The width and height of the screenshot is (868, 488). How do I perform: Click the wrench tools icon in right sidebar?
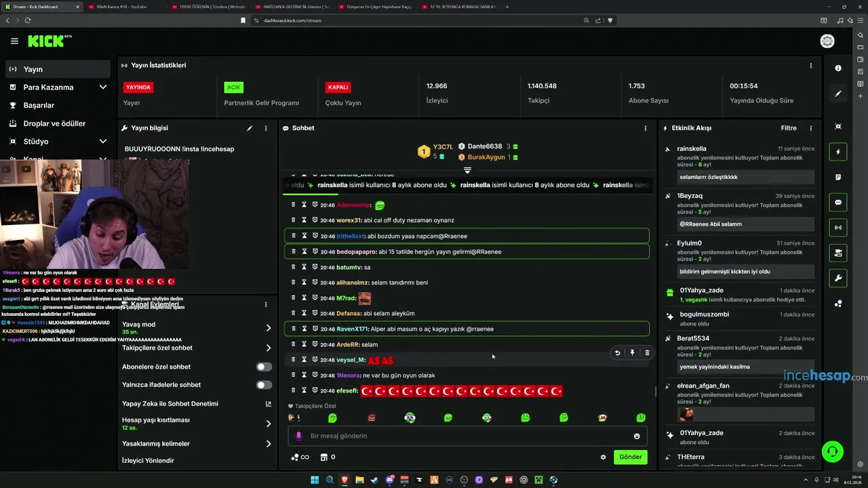click(x=838, y=279)
